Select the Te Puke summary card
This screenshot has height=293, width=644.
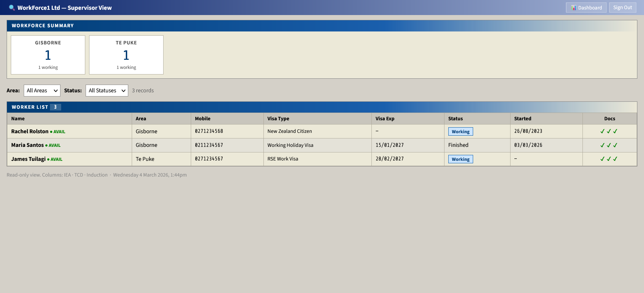click(x=126, y=55)
